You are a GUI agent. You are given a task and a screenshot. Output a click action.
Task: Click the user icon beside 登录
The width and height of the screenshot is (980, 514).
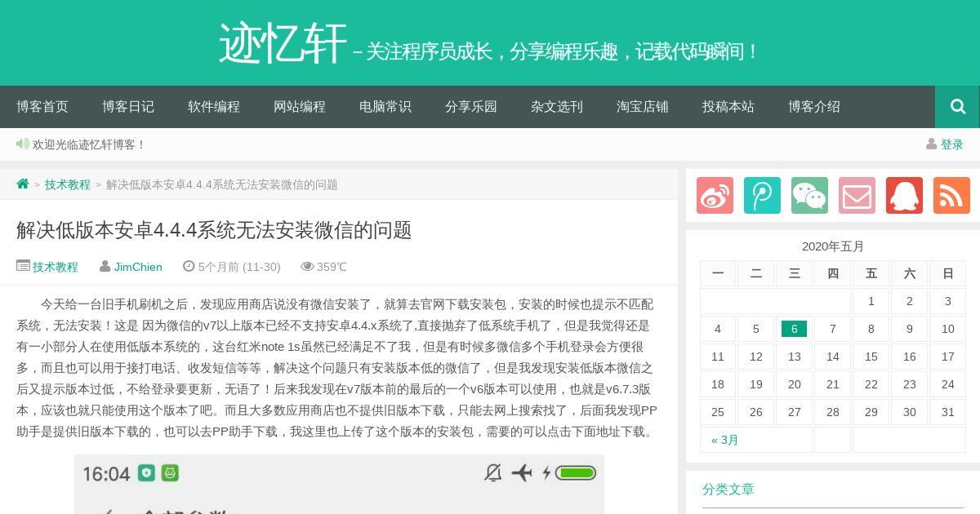pyautogui.click(x=931, y=144)
